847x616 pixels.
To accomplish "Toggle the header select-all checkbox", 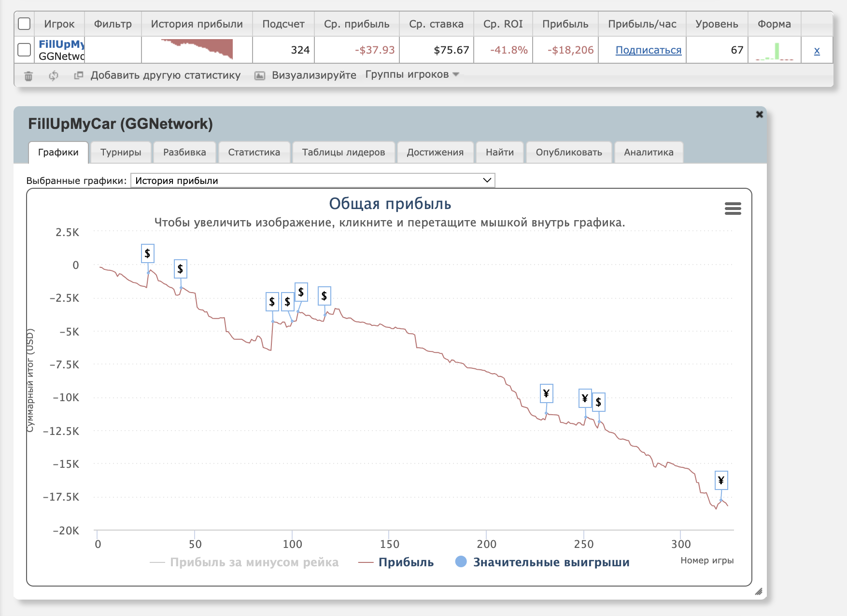I will [24, 24].
